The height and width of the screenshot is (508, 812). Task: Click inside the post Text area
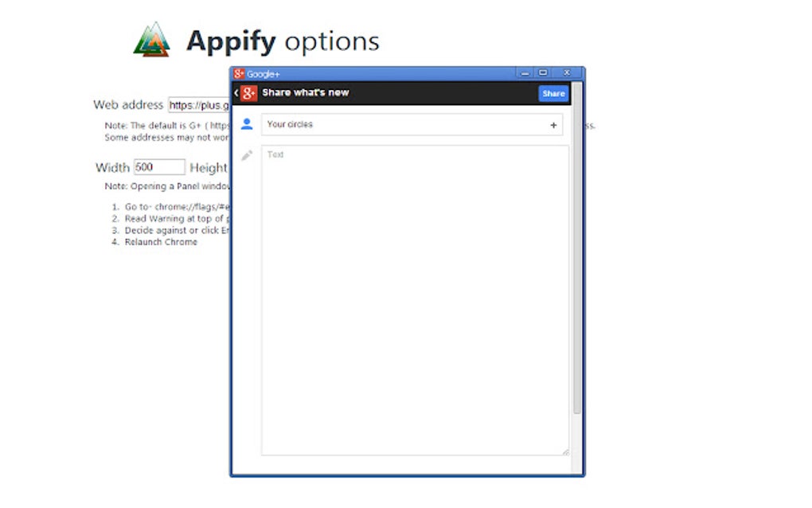point(416,300)
